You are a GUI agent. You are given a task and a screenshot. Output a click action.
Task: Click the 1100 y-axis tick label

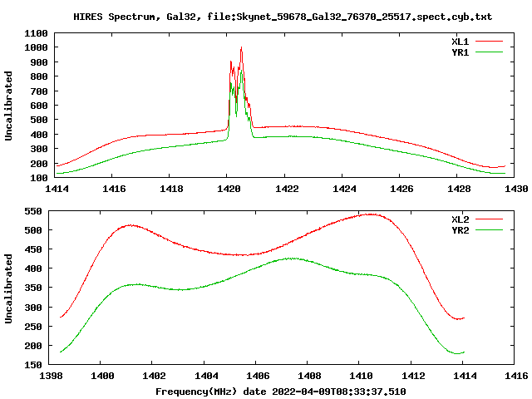pos(36,33)
